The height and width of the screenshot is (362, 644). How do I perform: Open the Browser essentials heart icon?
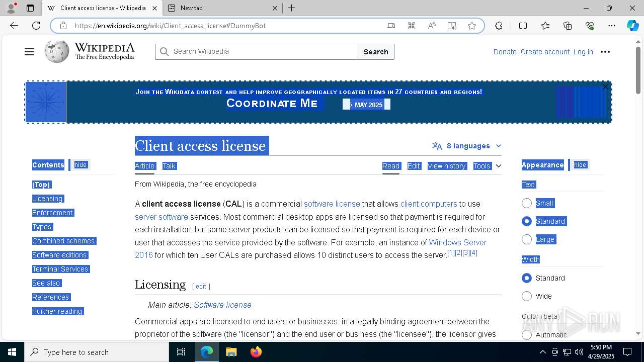590,26
